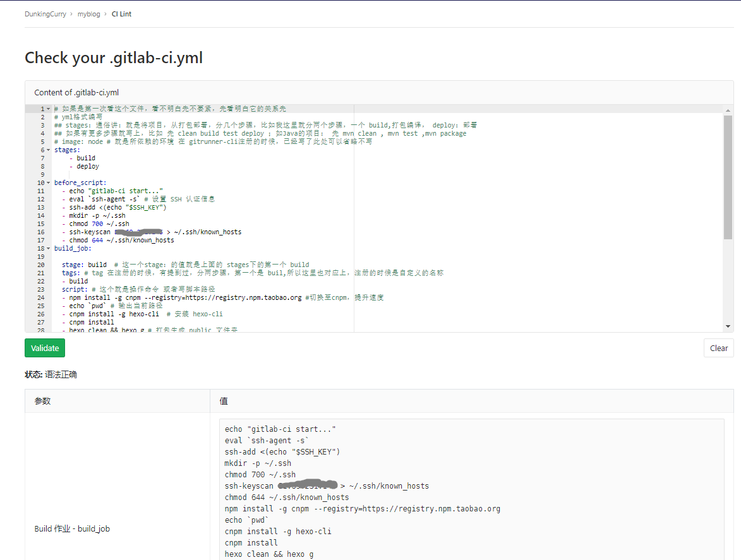Collapse the stages block fold arrow
This screenshot has height=560, width=741.
point(47,149)
